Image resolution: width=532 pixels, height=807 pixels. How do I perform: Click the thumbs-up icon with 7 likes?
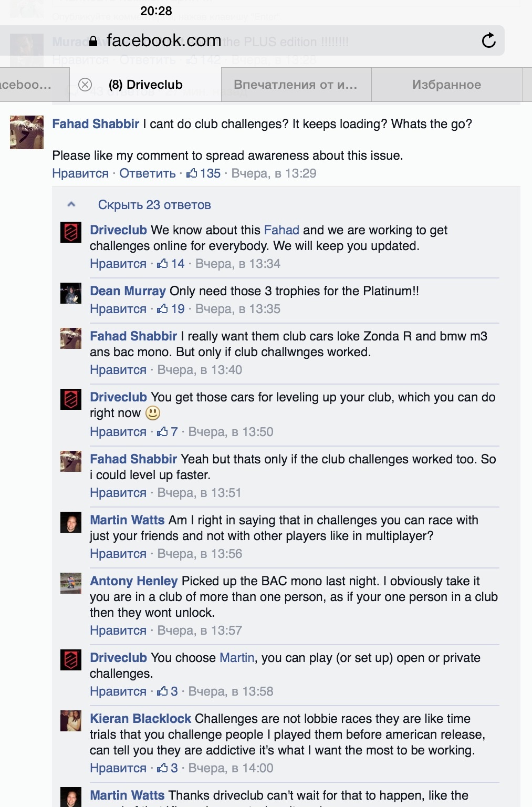click(162, 432)
